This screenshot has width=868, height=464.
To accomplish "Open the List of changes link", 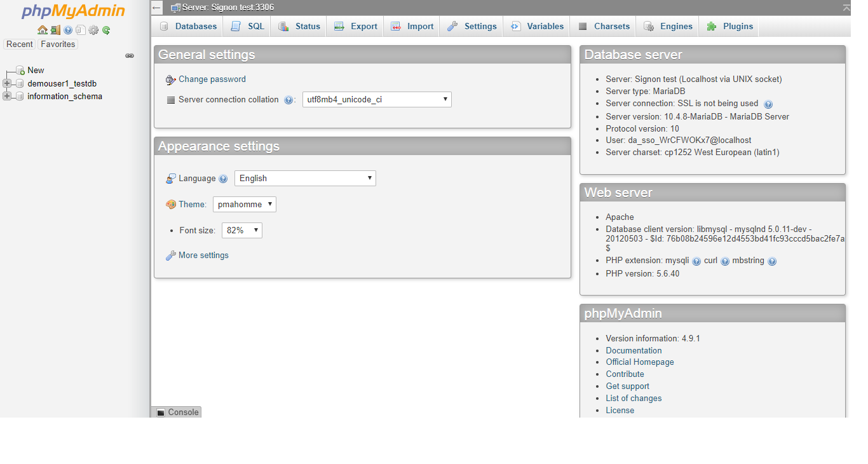I will (x=634, y=398).
